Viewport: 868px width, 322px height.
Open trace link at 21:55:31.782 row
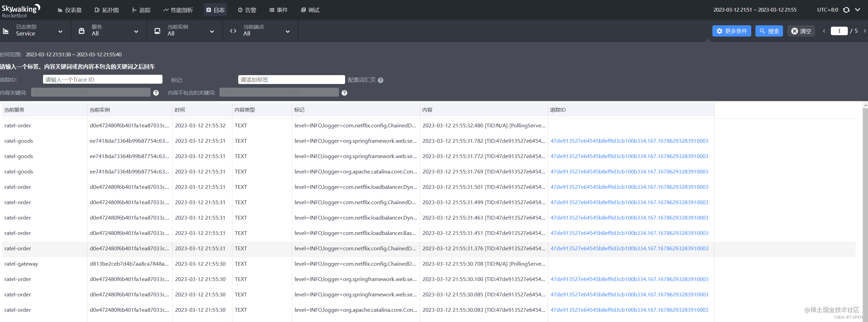(x=629, y=141)
